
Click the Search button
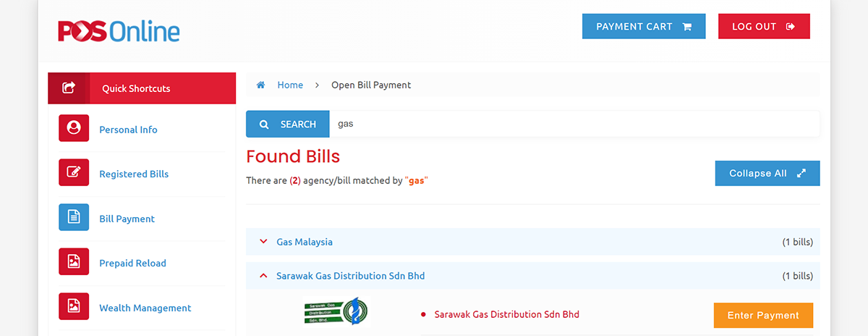[x=288, y=124]
